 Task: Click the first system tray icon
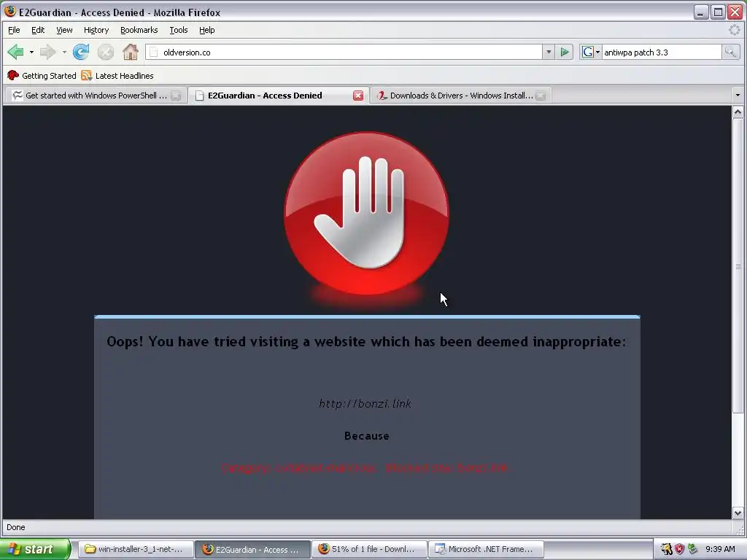tap(666, 549)
